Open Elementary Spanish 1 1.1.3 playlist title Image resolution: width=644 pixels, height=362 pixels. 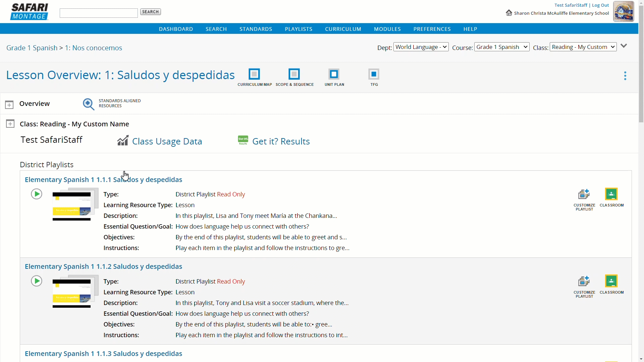[x=103, y=353]
